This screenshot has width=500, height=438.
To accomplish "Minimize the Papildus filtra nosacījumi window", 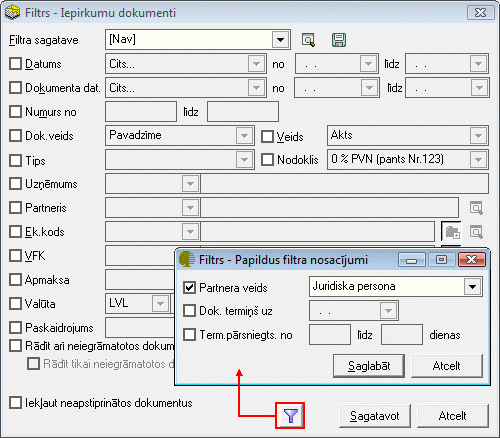I will [412, 260].
